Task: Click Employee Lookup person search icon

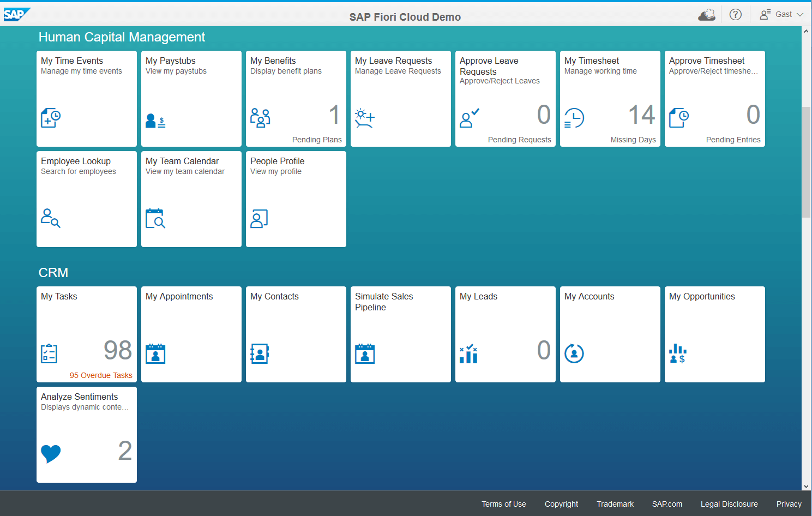Action: [51, 218]
